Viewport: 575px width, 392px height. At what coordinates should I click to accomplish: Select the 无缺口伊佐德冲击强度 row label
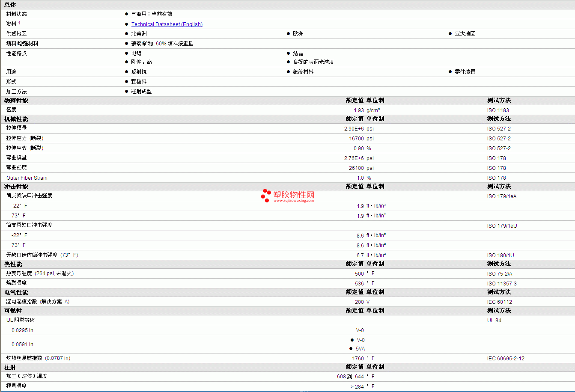coord(42,255)
